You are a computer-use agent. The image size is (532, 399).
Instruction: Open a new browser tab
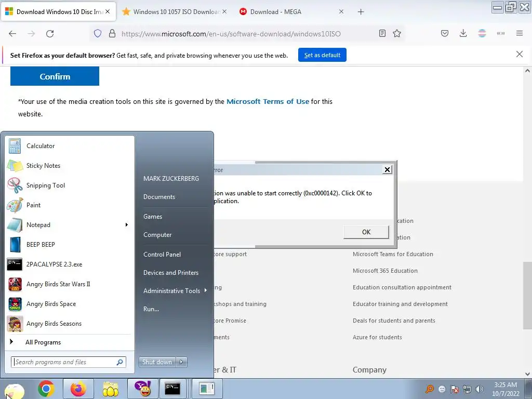tap(361, 12)
